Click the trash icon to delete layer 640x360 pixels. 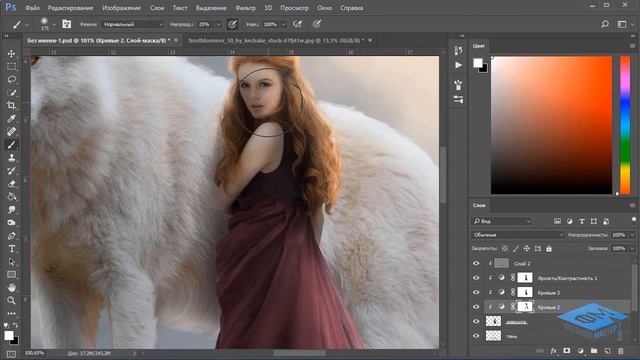620,351
